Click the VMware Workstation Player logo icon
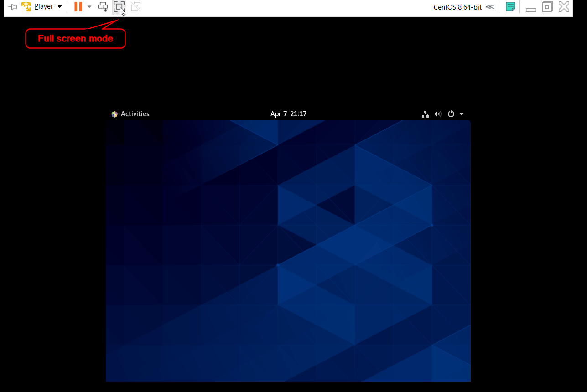 coord(26,6)
